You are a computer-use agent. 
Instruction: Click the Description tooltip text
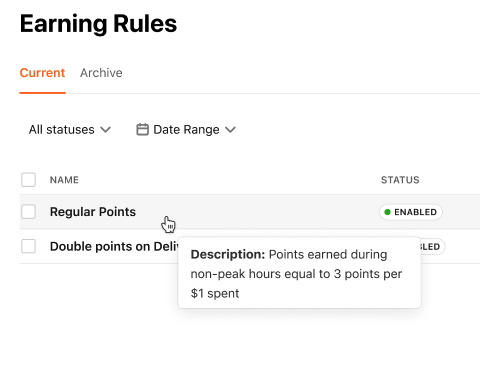[296, 274]
